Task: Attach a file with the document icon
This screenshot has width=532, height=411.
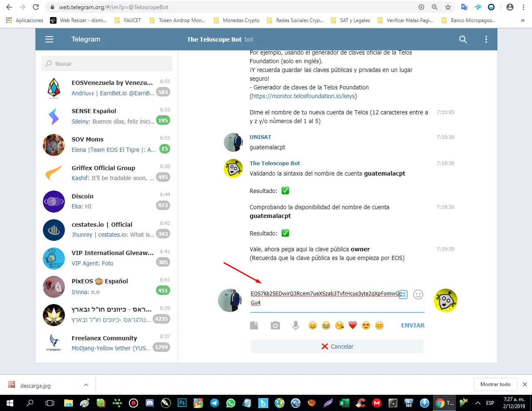Action: coord(254,325)
